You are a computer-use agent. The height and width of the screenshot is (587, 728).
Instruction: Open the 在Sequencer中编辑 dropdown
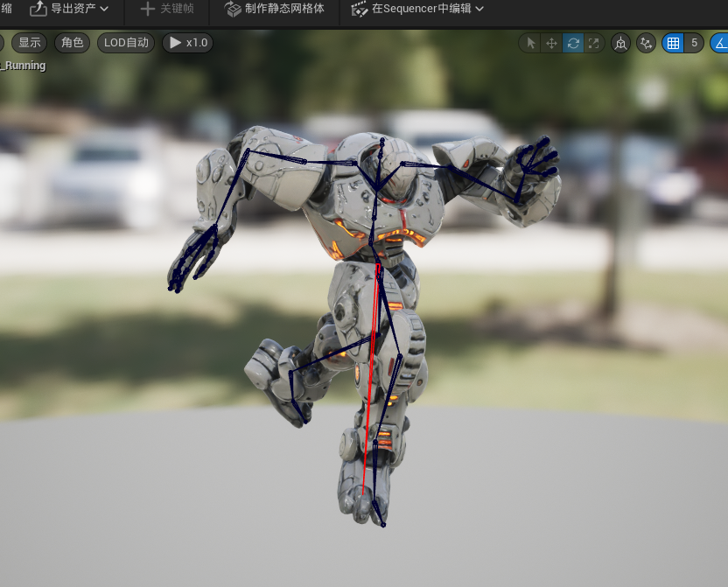(x=417, y=9)
